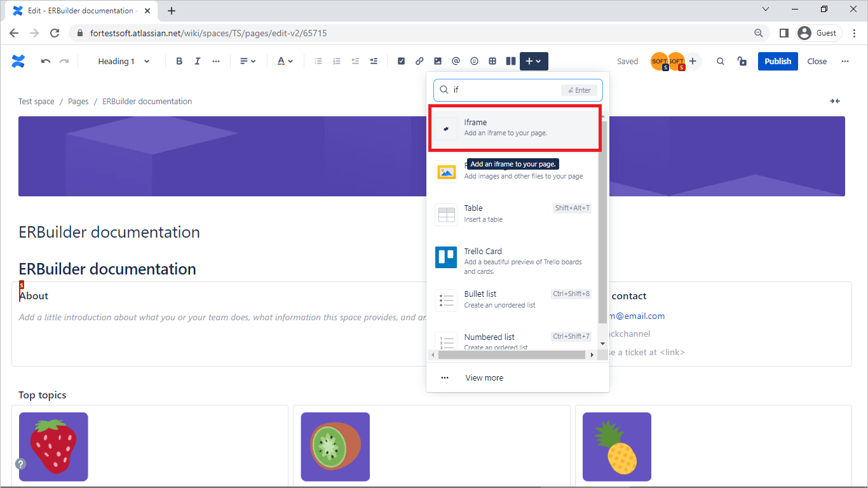
Task: Open the Test space breadcrumb link
Action: 36,101
